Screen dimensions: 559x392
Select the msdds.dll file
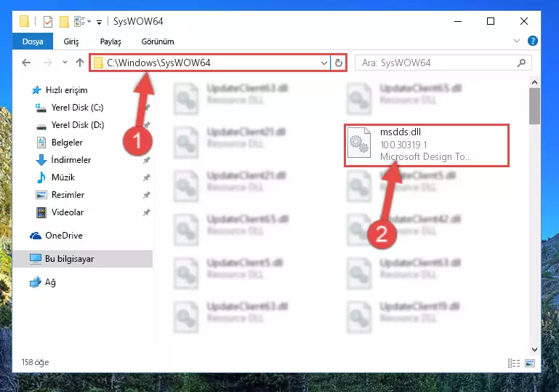(427, 145)
